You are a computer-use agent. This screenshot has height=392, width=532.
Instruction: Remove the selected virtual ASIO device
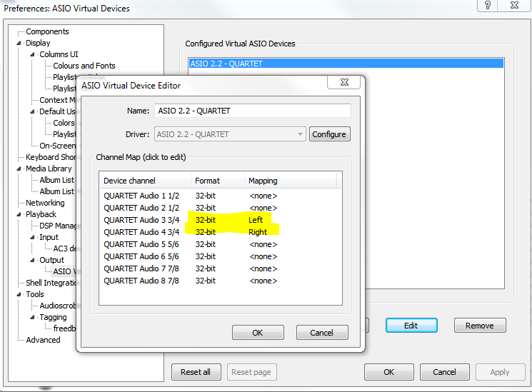[479, 325]
